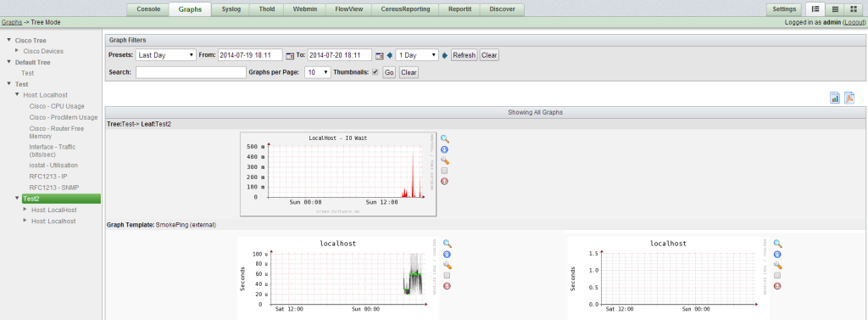Click the Go button
Viewport: 868px width, 320px height.
tap(389, 72)
